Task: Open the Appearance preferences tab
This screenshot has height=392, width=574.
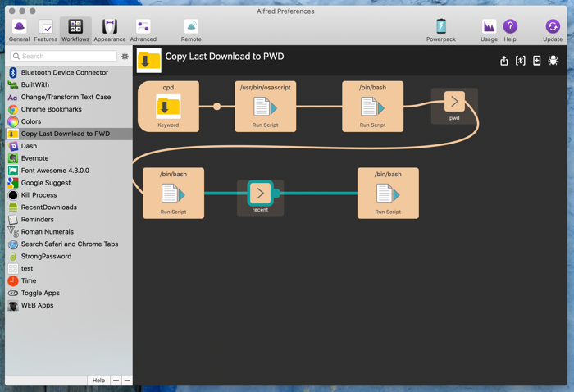Action: coord(109,30)
